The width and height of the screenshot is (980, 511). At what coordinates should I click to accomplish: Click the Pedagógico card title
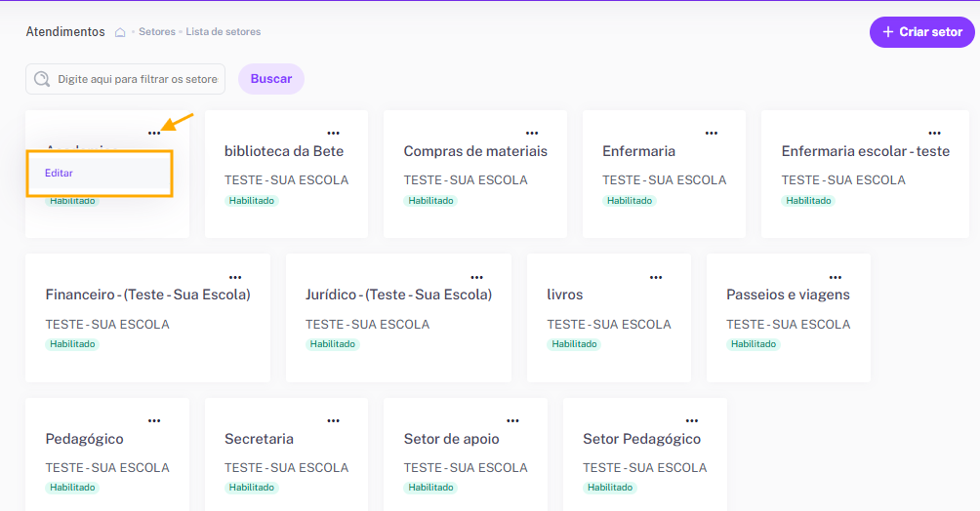(84, 439)
